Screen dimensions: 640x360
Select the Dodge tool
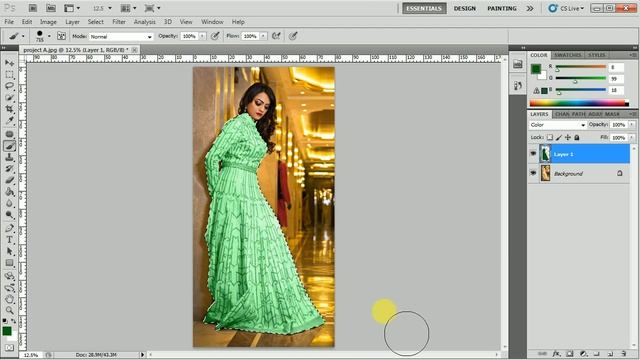coord(9,214)
